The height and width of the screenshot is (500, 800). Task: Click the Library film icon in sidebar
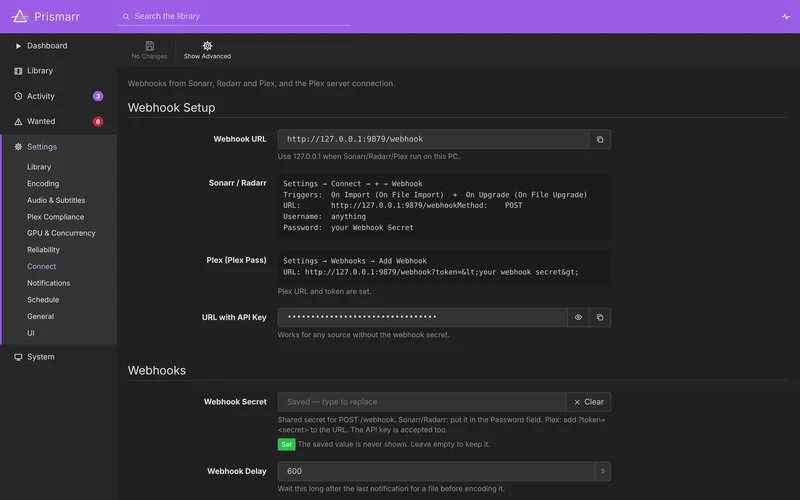18,71
